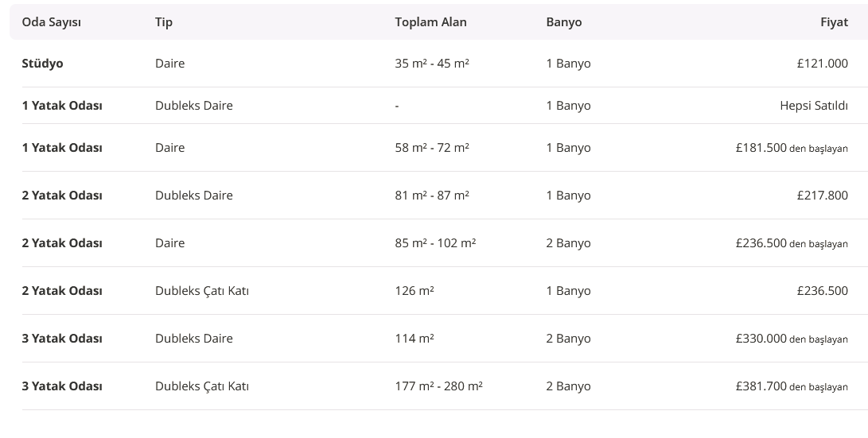This screenshot has width=868, height=438.
Task: Click the '126 m²' area cell
Action: coord(415,291)
